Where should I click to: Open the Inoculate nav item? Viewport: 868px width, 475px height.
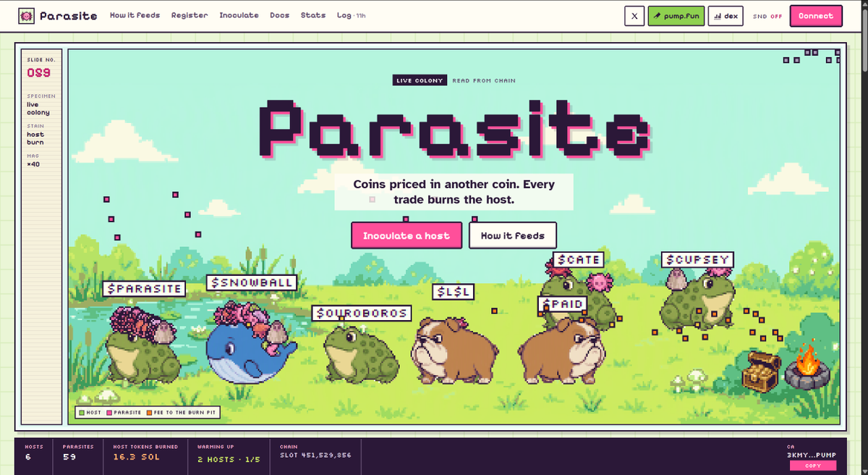click(239, 15)
